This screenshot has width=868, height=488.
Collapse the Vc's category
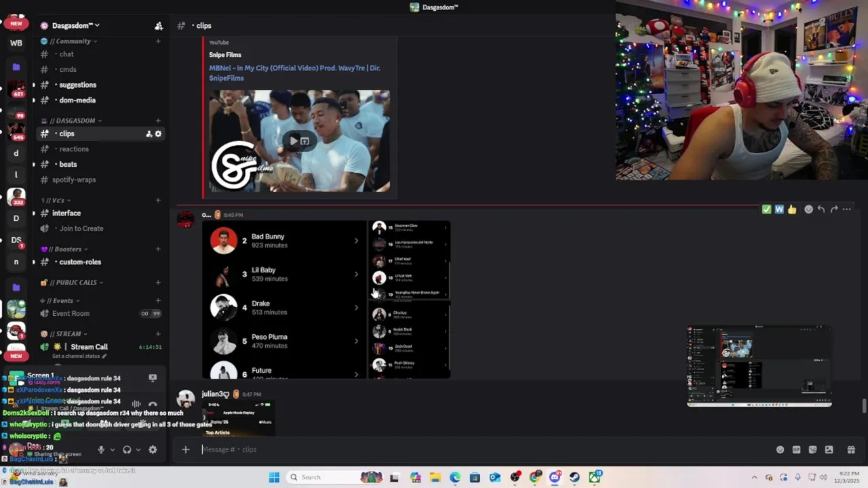57,201
